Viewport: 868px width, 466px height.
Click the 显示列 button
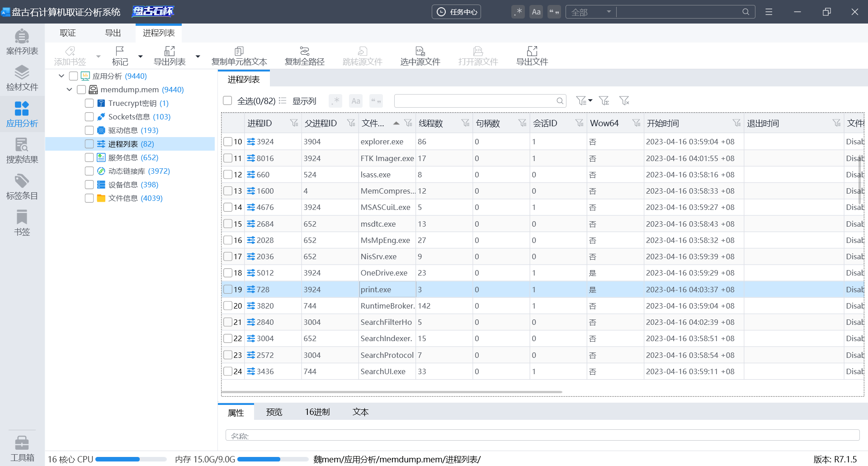tap(298, 100)
